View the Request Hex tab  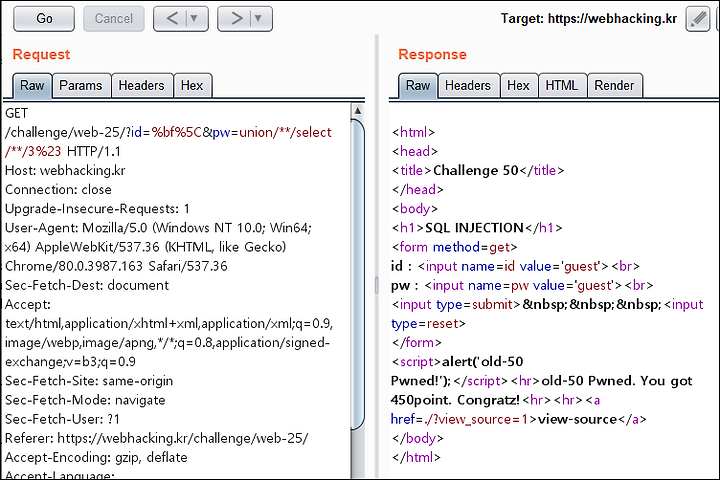192,86
